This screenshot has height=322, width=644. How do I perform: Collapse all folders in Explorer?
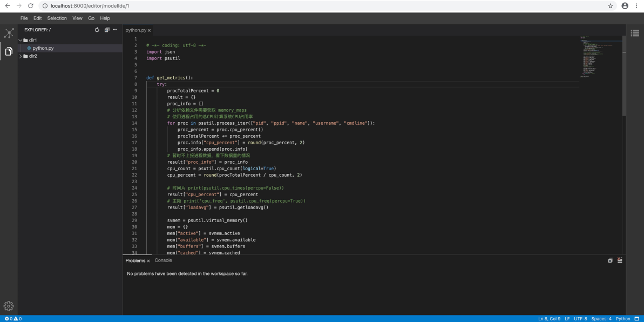106,30
